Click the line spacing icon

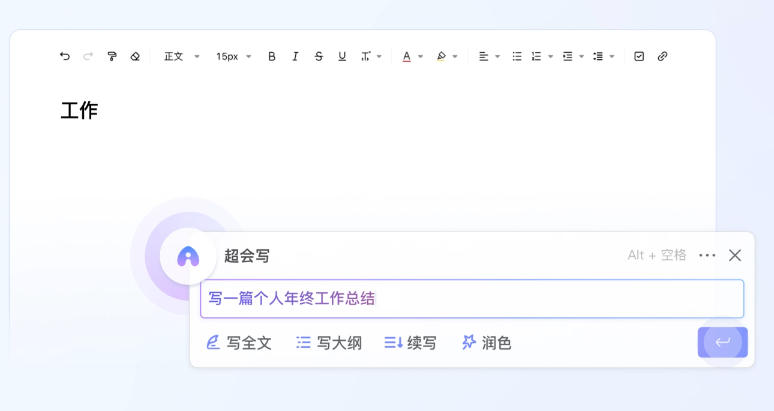point(598,56)
